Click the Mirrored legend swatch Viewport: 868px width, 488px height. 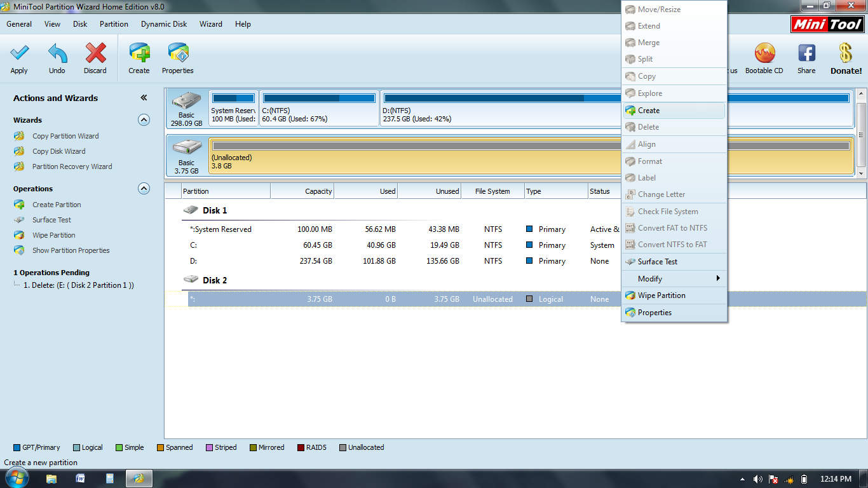point(254,447)
